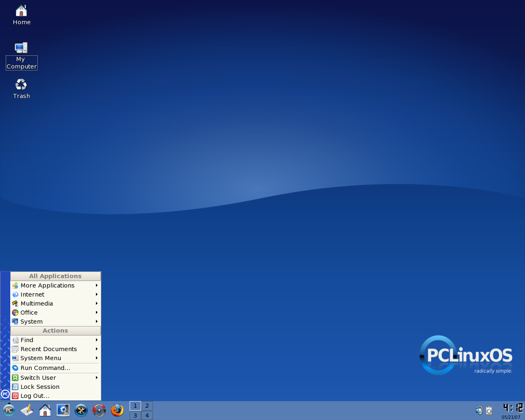Expand the More Applications submenu
The height and width of the screenshot is (420, 525).
point(55,285)
